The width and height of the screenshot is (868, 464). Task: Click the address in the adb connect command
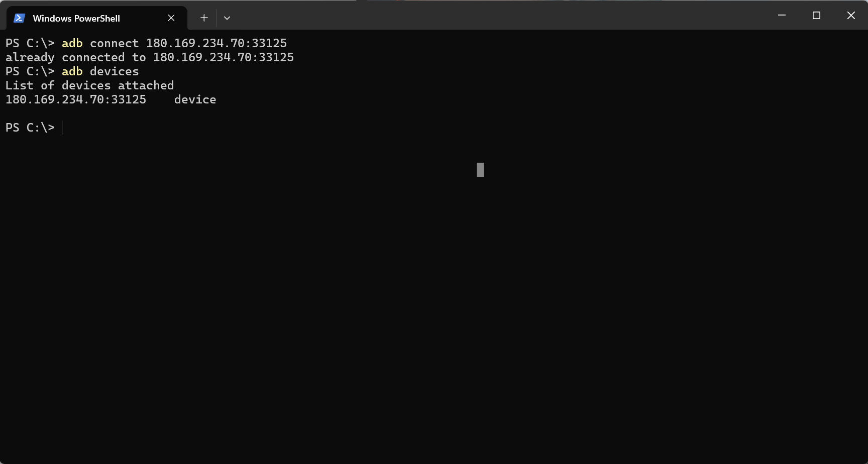click(216, 43)
